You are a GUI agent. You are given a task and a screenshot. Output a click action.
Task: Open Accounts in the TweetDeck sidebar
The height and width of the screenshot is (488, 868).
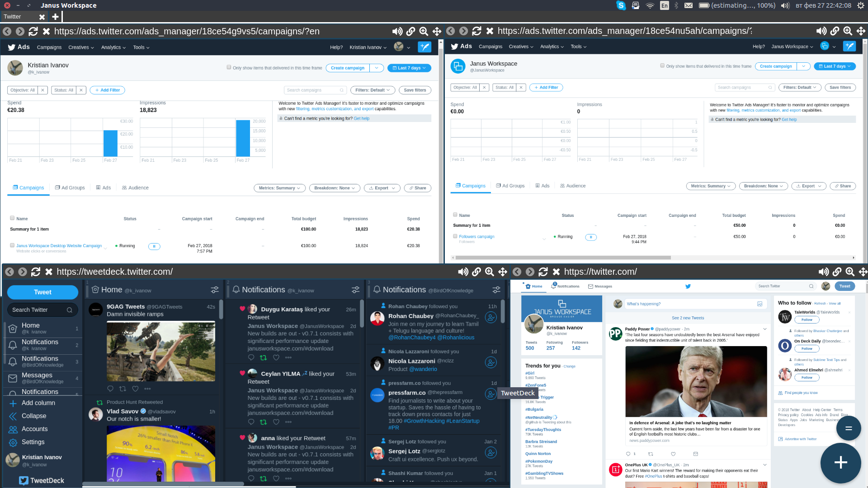(x=34, y=429)
